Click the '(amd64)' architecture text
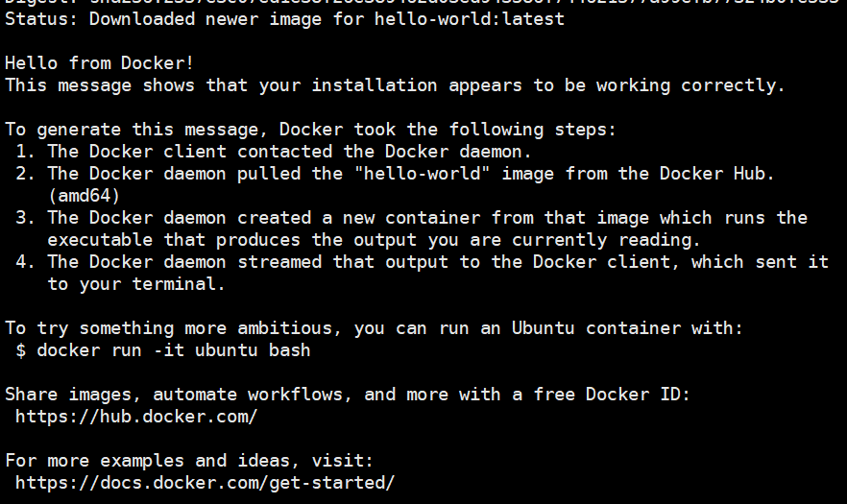The image size is (847, 504). tap(84, 196)
